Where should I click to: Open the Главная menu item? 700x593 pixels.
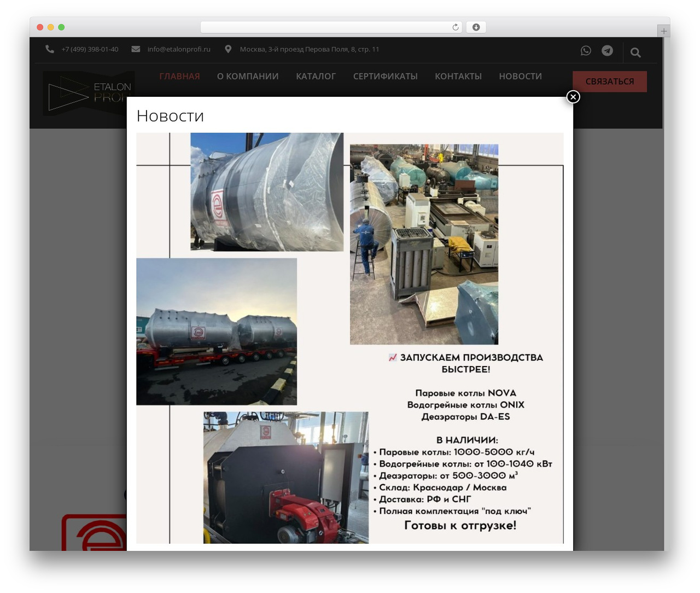[179, 77]
